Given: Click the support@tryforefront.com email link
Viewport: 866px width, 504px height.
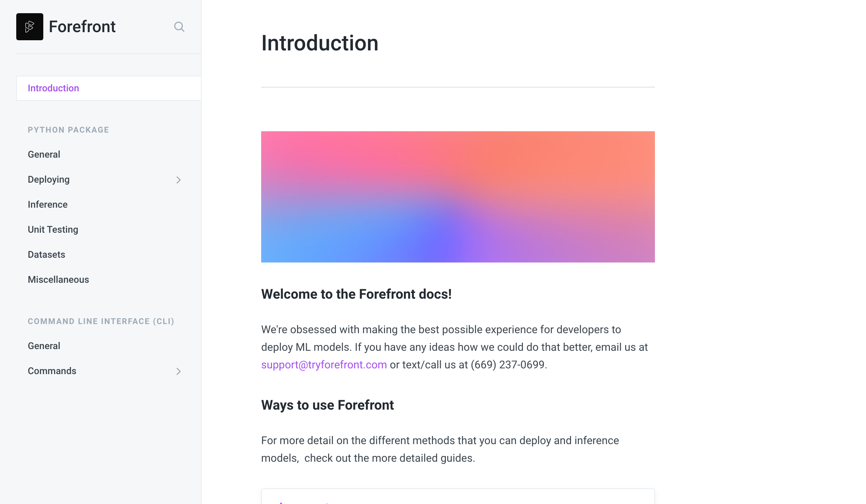Looking at the screenshot, I should pos(324,365).
